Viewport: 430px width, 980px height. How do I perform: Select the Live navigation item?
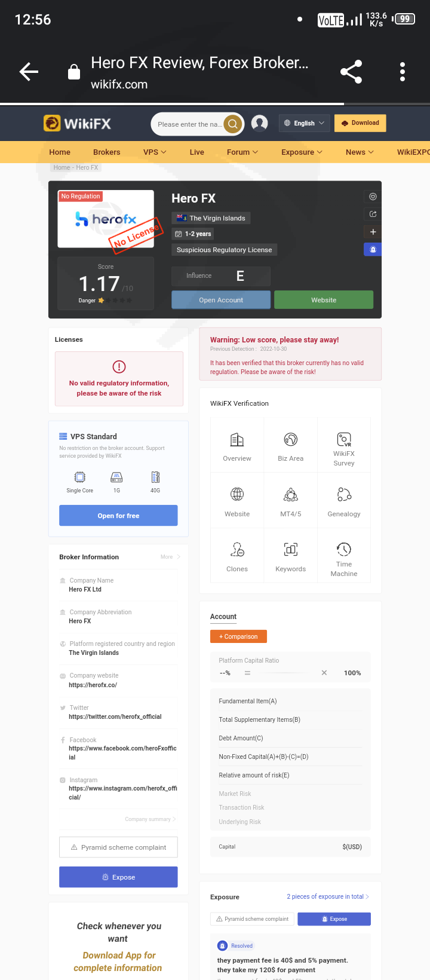197,152
